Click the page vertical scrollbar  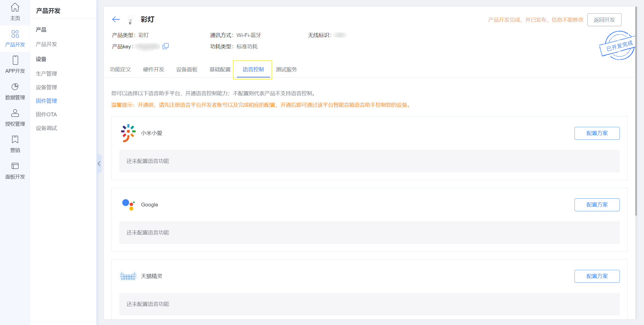[x=636, y=111]
